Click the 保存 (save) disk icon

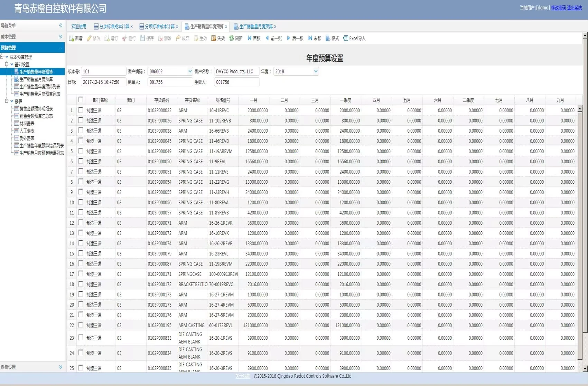pos(142,38)
